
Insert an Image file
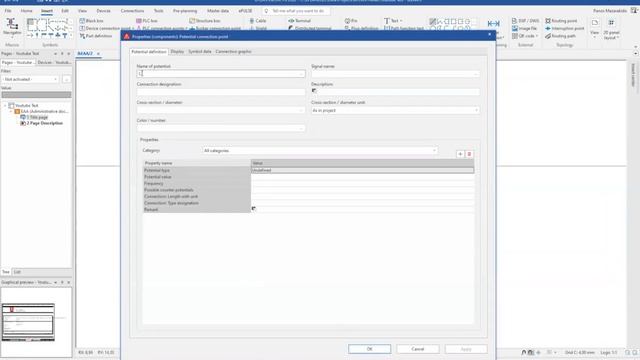(524, 28)
